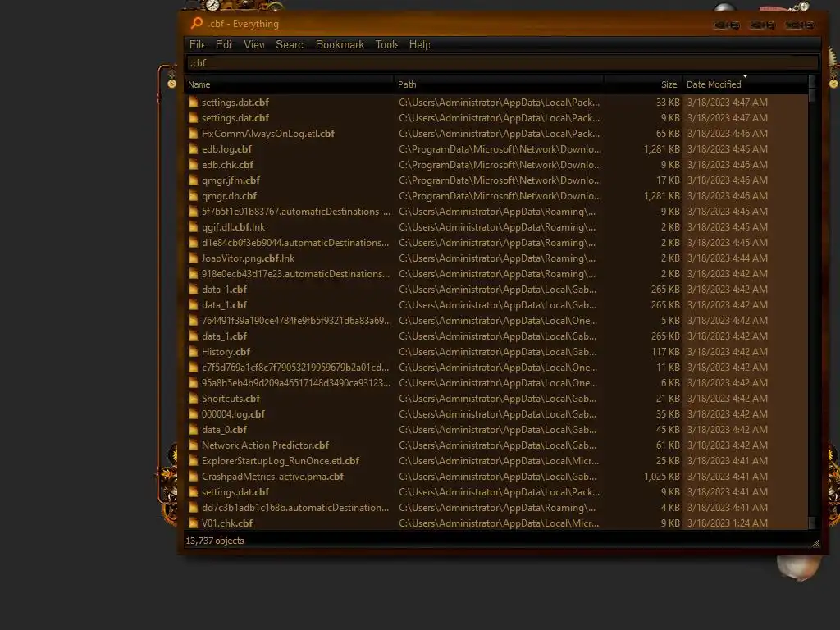Sort by Date Modified column header
The width and height of the screenshot is (840, 630).
coord(745,84)
